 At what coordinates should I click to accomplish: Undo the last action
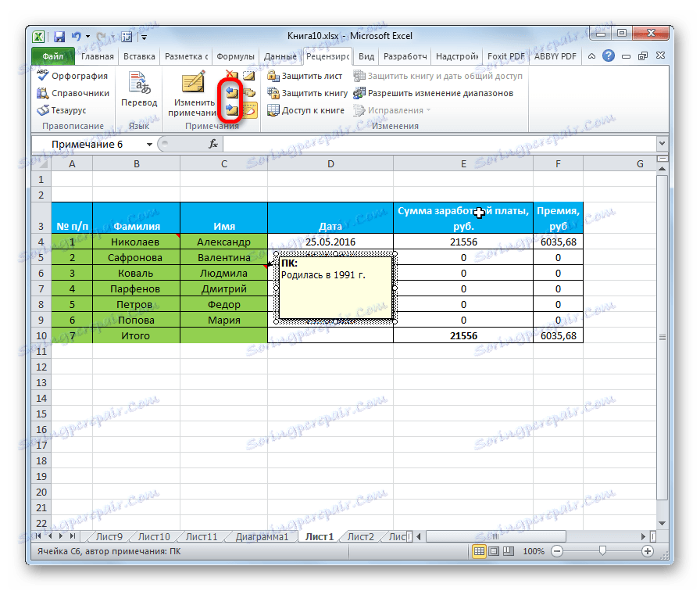pyautogui.click(x=77, y=37)
